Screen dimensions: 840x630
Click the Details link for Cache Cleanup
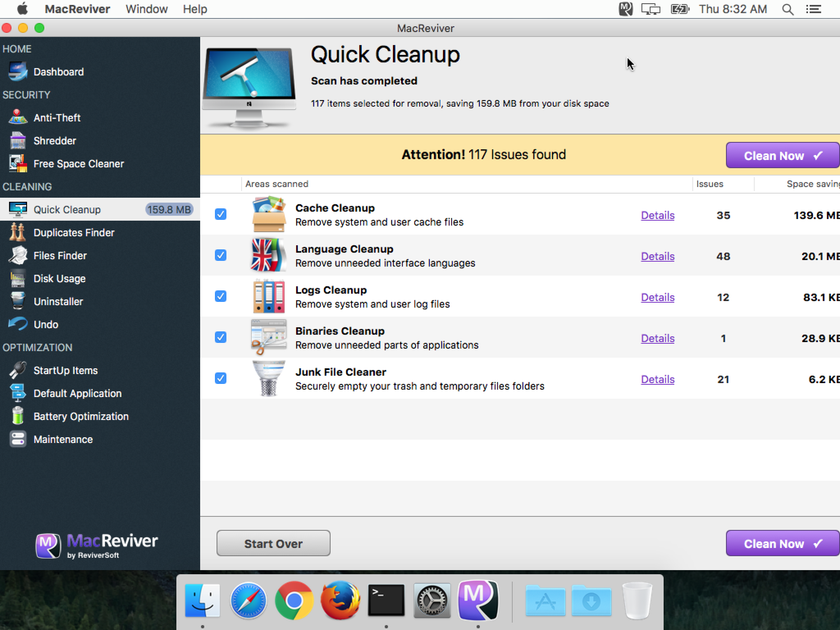pyautogui.click(x=657, y=215)
